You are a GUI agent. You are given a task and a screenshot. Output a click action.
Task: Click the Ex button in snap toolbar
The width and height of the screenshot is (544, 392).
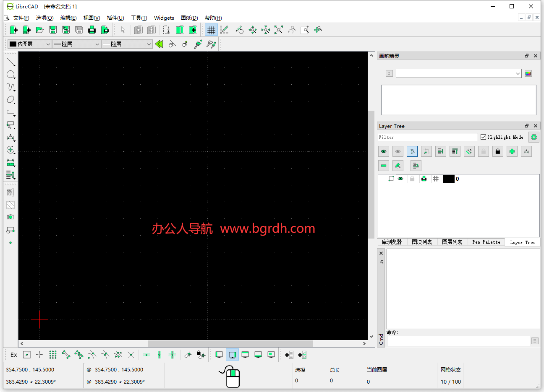(14, 355)
